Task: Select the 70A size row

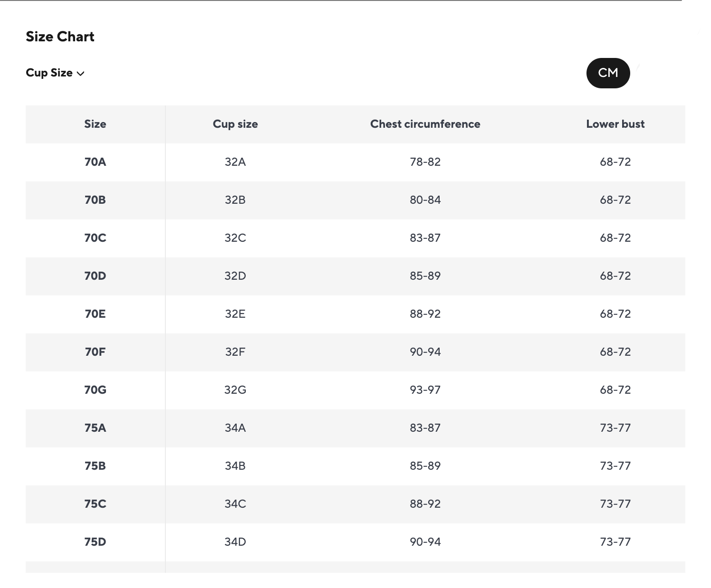Action: [355, 162]
